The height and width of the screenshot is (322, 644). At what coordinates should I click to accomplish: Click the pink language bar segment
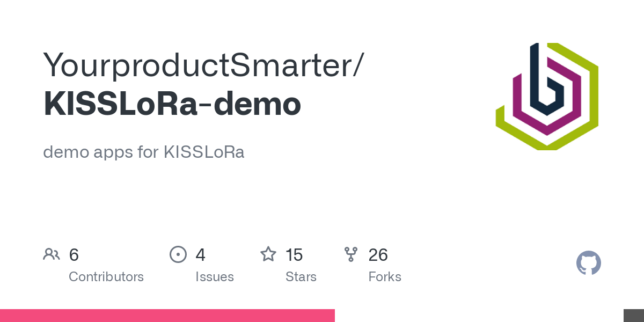167,316
